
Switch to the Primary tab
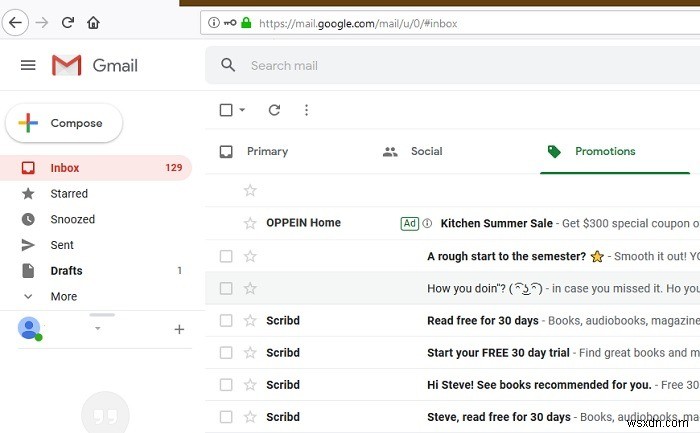pyautogui.click(x=267, y=152)
